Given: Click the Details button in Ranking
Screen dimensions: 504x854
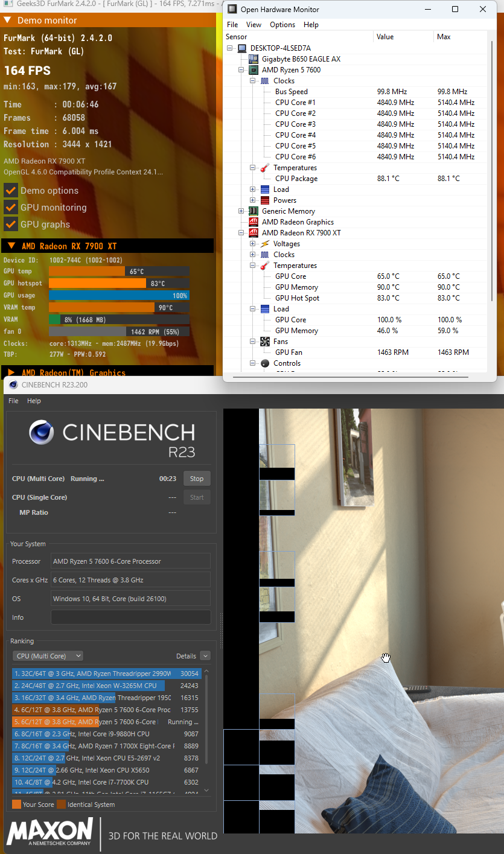Looking at the screenshot, I should point(186,656).
